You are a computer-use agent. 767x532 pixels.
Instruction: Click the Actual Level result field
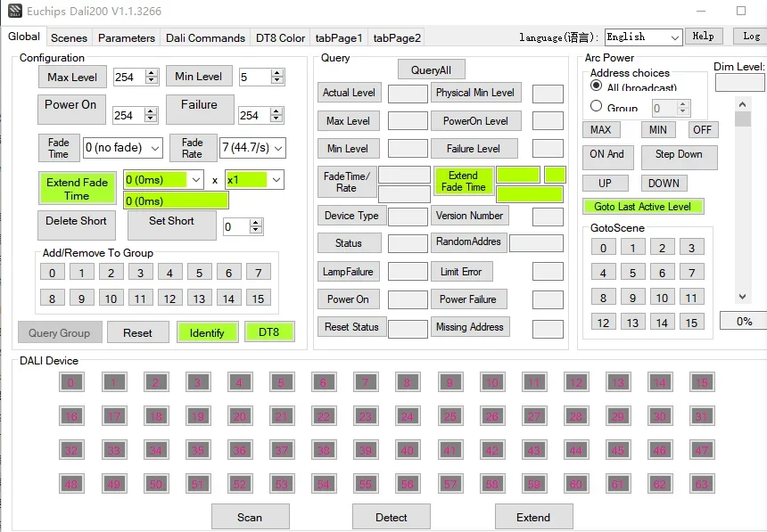408,94
